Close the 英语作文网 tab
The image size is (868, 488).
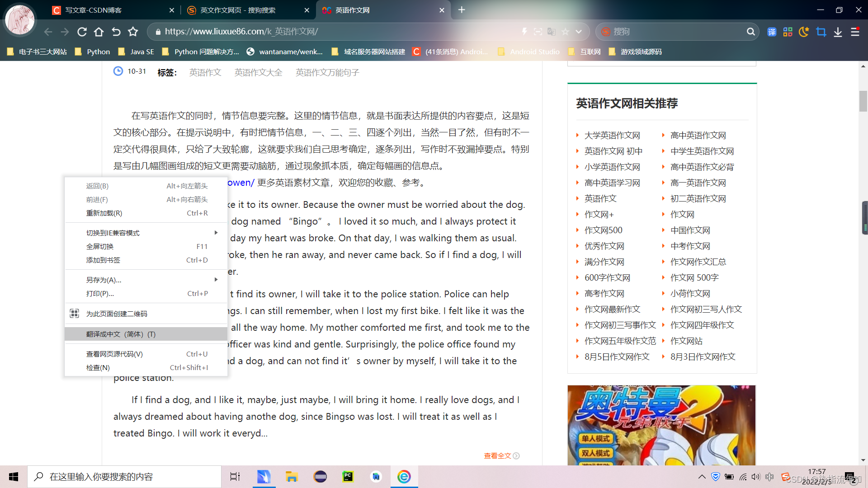pos(442,10)
